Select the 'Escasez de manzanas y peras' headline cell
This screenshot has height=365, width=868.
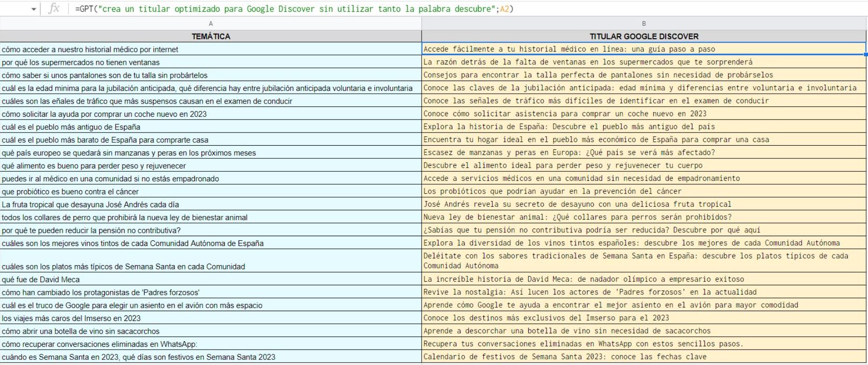[644, 153]
